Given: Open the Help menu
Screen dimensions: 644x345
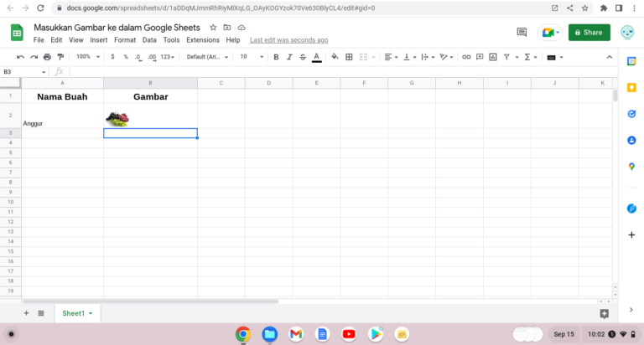Looking at the screenshot, I should pos(233,40).
